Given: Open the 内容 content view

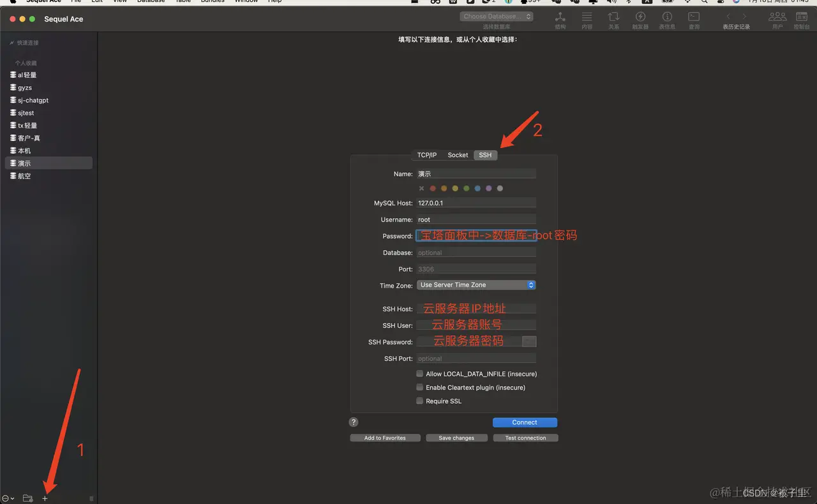Looking at the screenshot, I should 587,20.
